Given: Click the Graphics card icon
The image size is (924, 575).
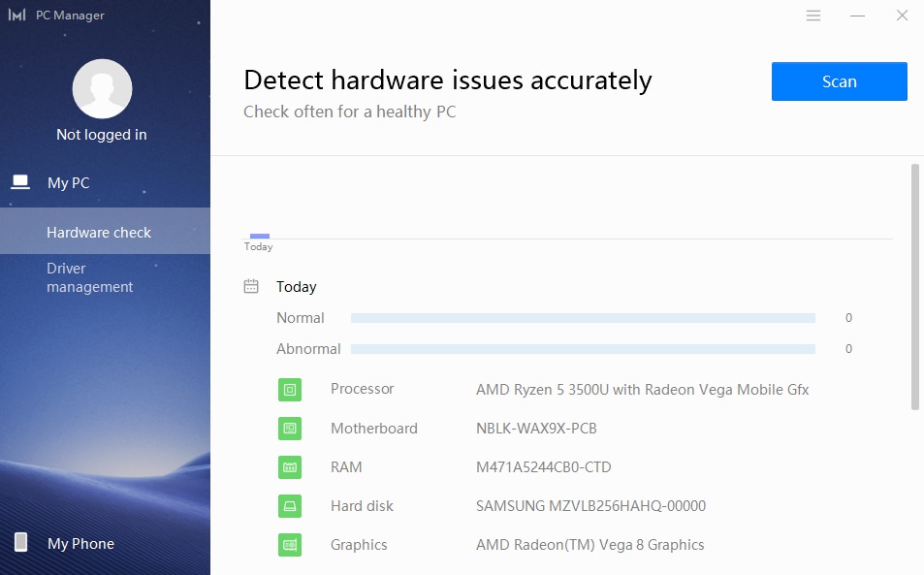Looking at the screenshot, I should (x=289, y=545).
